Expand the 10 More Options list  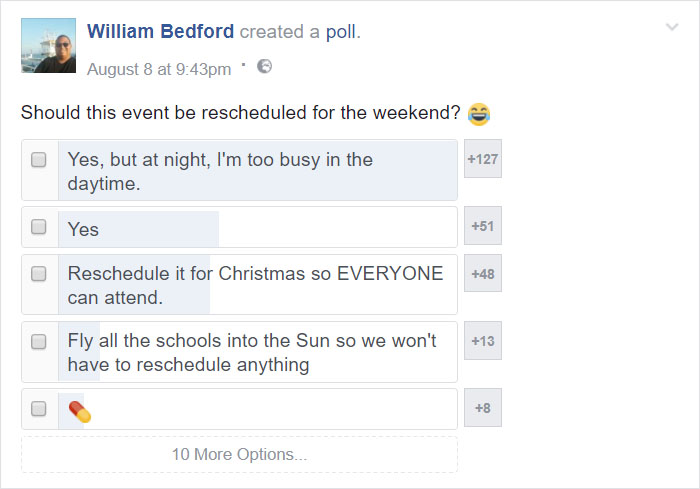239,455
